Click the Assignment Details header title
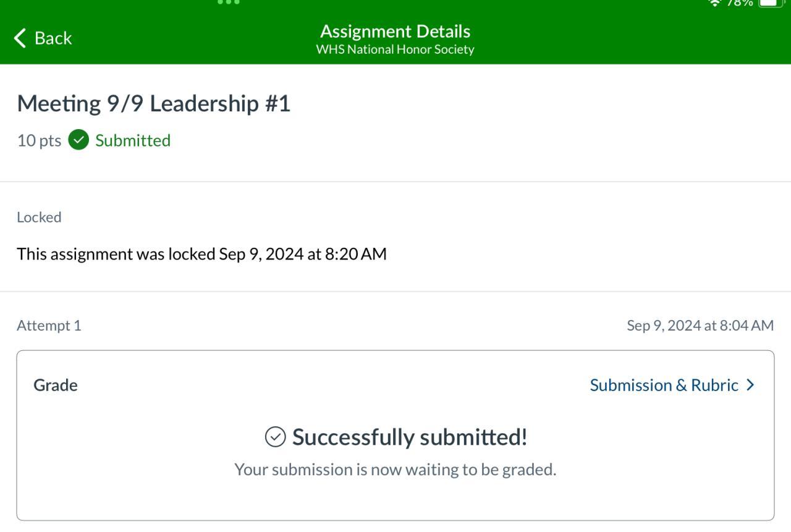The width and height of the screenshot is (791, 532). 395,32
